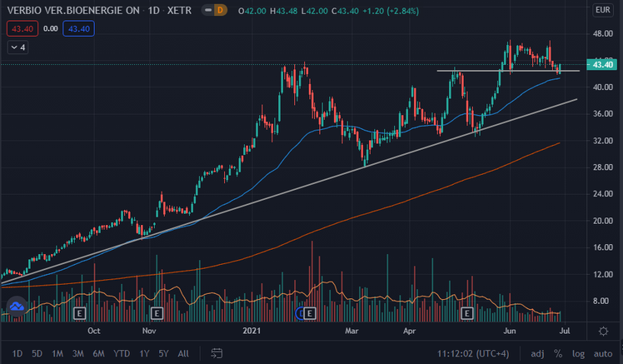The image size is (623, 364).
Task: Click the 16.00 price axis label
Action: (x=603, y=247)
